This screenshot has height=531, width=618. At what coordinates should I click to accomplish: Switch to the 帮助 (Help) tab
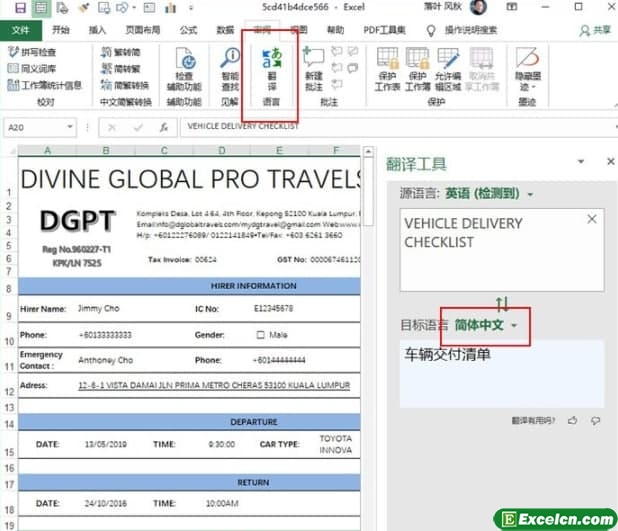tap(335, 30)
